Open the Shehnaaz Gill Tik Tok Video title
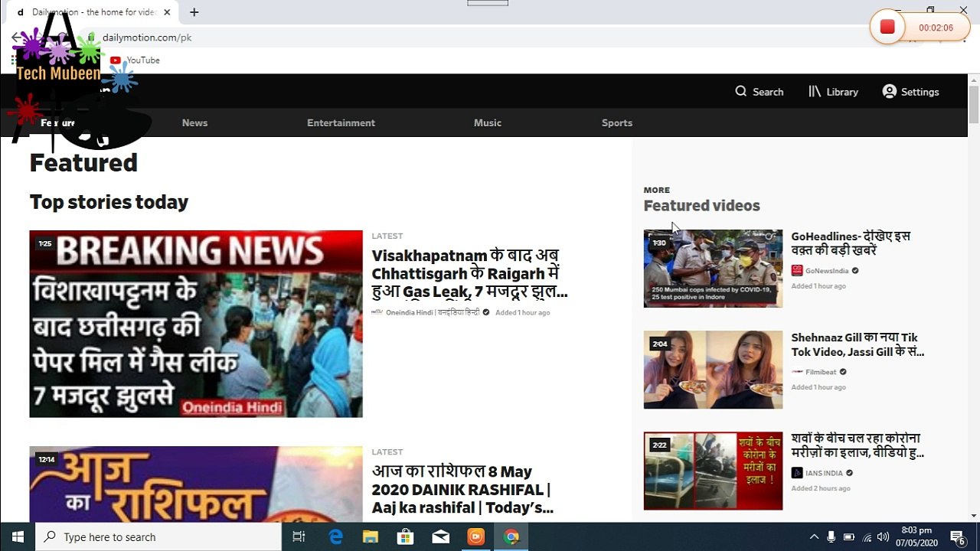 click(x=857, y=344)
